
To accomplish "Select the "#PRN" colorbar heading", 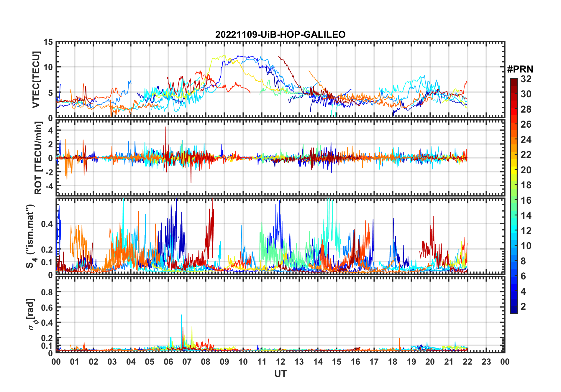I will click(x=520, y=69).
